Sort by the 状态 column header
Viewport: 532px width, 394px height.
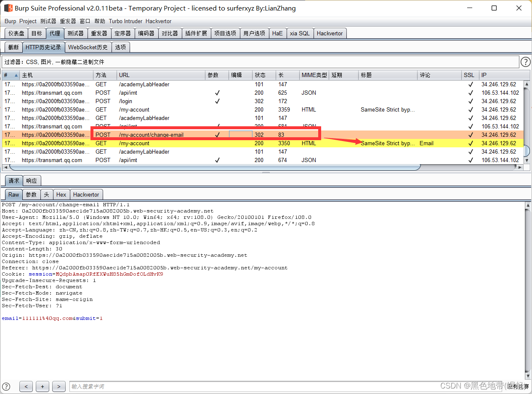coord(264,75)
